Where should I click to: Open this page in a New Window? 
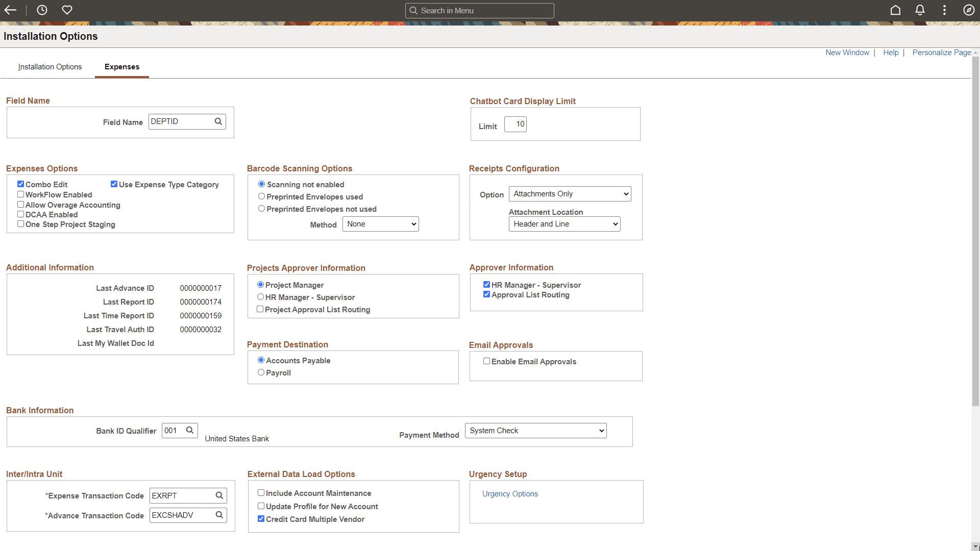847,52
